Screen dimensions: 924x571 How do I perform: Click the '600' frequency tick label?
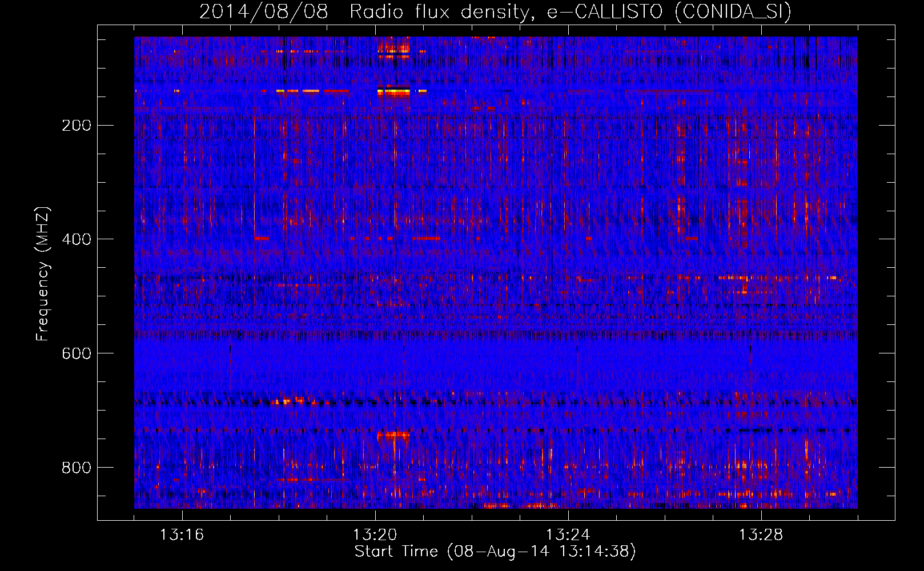click(x=77, y=353)
